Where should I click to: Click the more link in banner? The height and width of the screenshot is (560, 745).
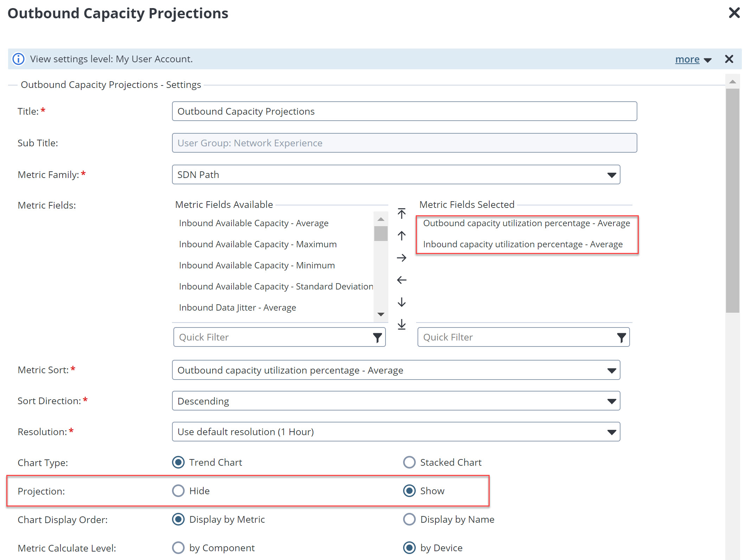(x=687, y=59)
